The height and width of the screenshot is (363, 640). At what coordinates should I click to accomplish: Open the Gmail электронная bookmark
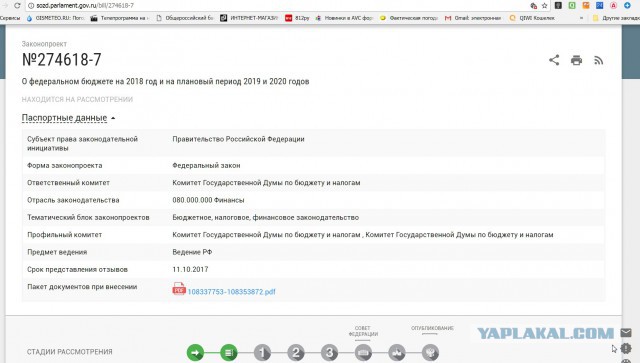[x=473, y=18]
